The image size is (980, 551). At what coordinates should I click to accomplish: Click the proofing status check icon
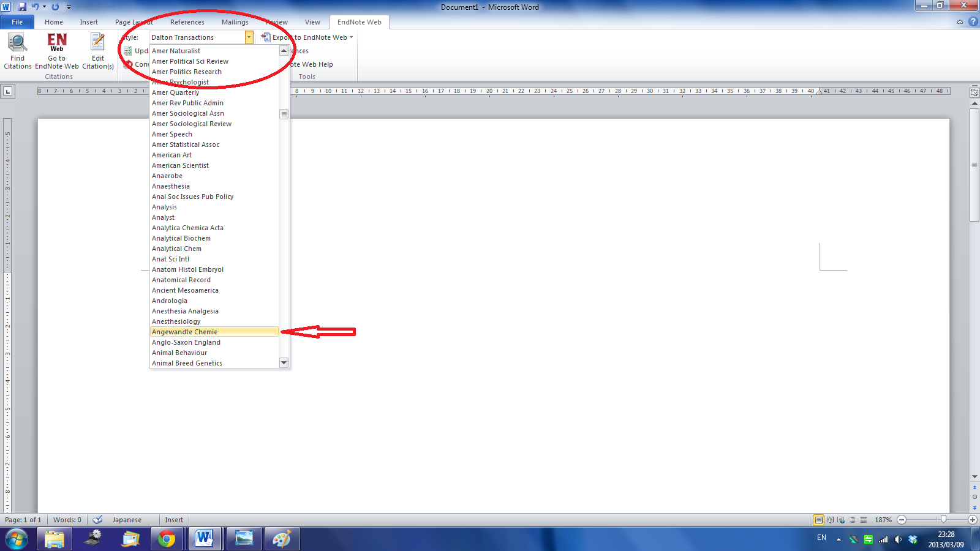pyautogui.click(x=97, y=519)
